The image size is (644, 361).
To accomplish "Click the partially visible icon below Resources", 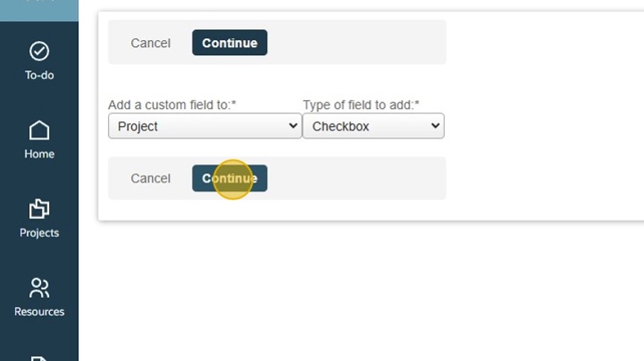I will click(39, 357).
